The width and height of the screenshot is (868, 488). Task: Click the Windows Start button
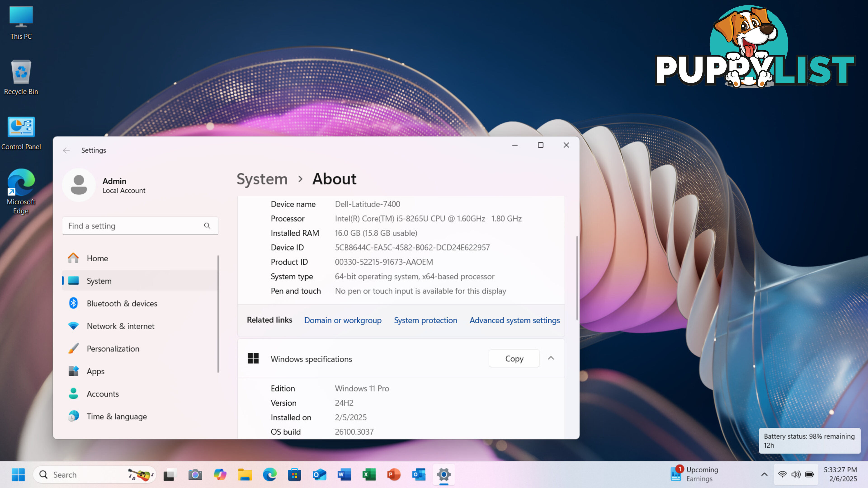click(x=18, y=474)
